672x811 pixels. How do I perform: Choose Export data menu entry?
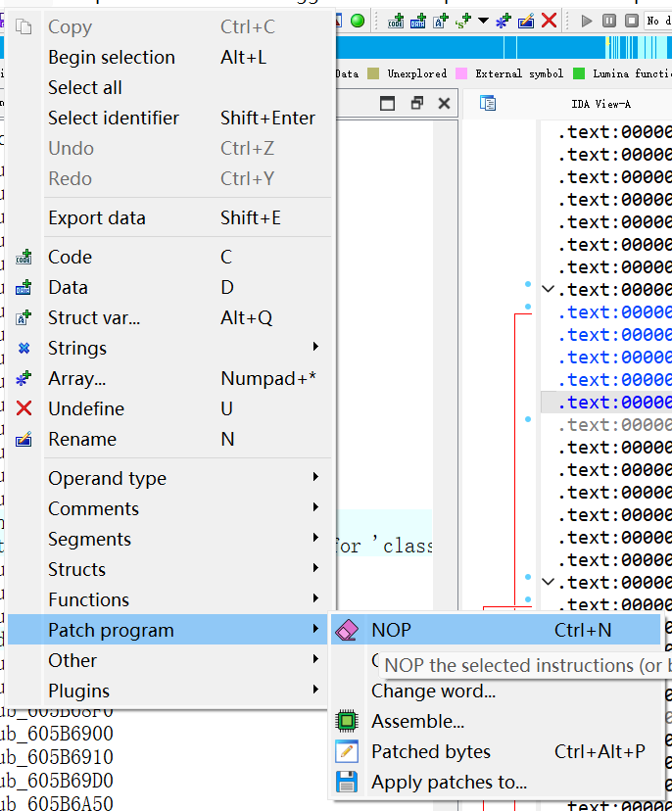click(169, 218)
